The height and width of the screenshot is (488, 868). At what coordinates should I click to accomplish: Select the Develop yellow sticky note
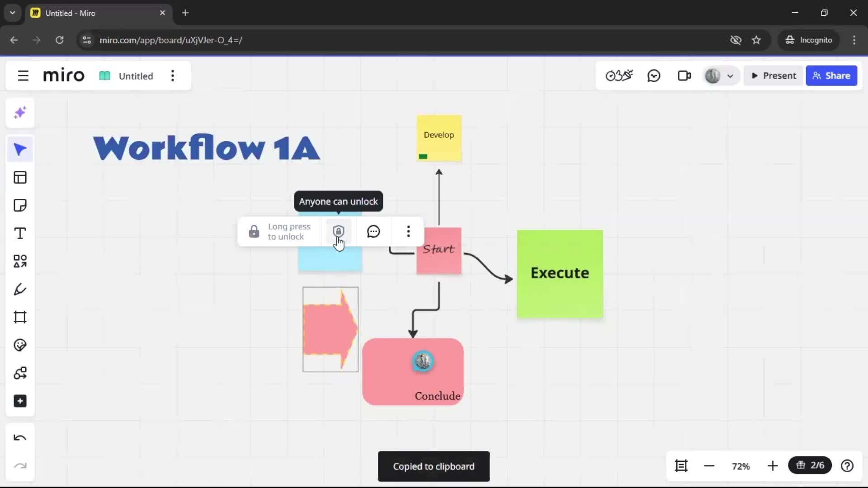click(x=439, y=138)
